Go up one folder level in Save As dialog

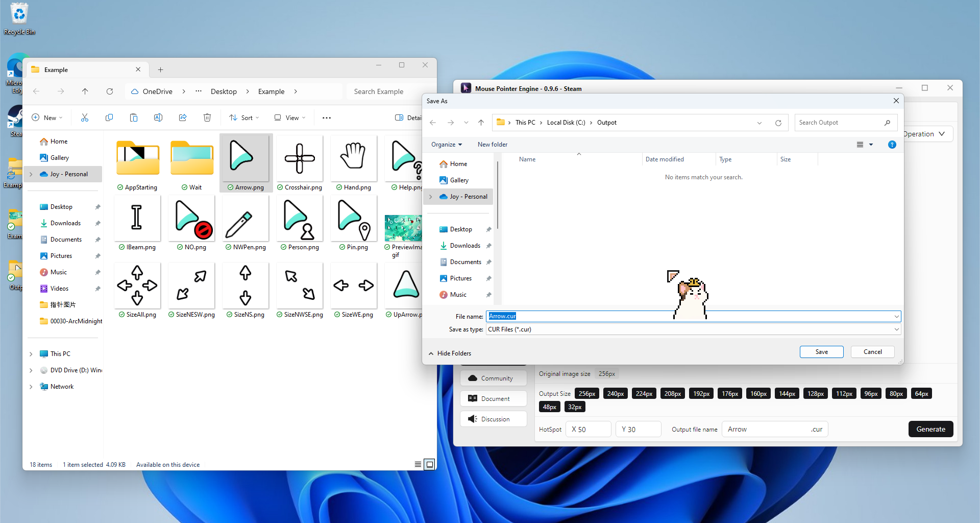[481, 123]
